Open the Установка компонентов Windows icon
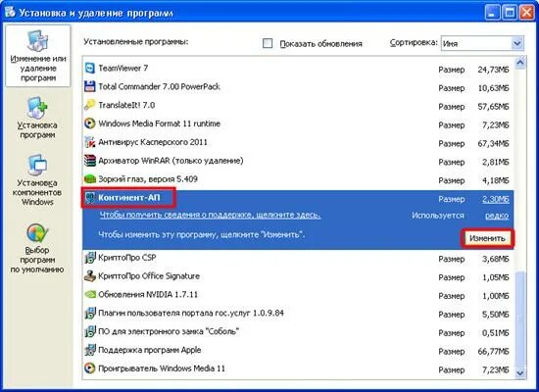Viewport: 539px width, 392px height. (37, 166)
